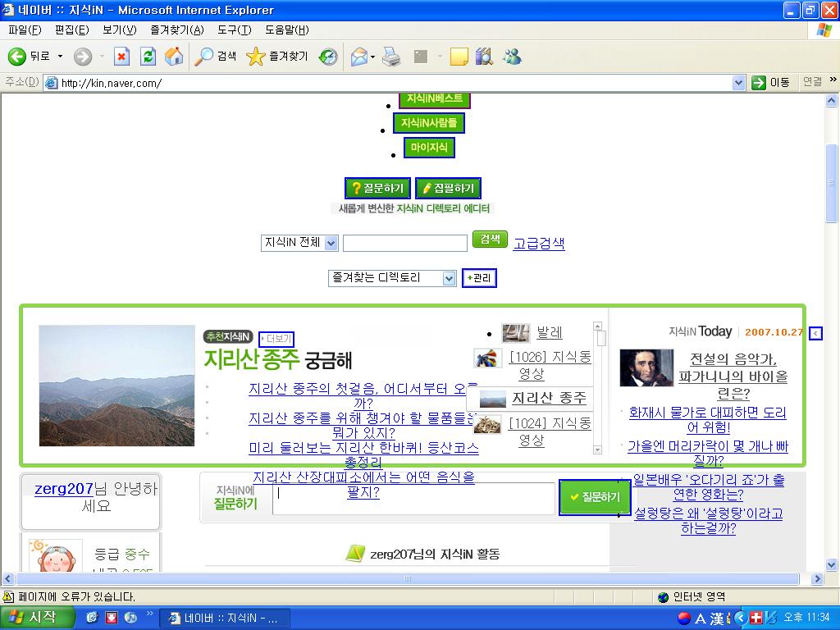Print the page with the printer icon
Screen dimensions: 840x630
(x=391, y=57)
